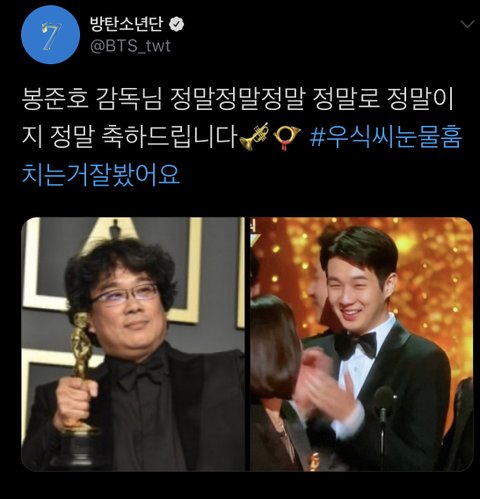Select the 정말정말정말 text in tweet
The image size is (480, 499).
pos(238,99)
